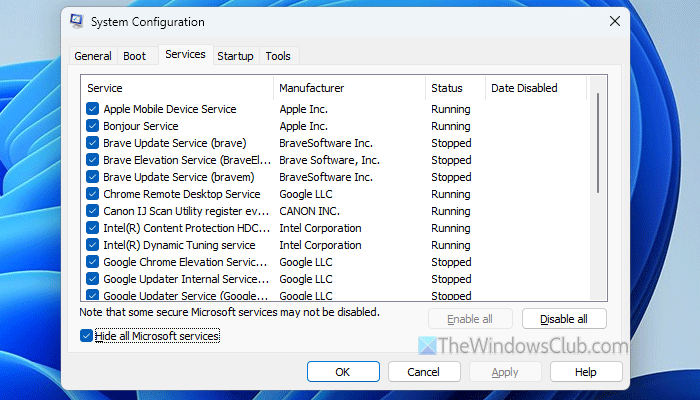Sort by Service column header

(x=177, y=88)
